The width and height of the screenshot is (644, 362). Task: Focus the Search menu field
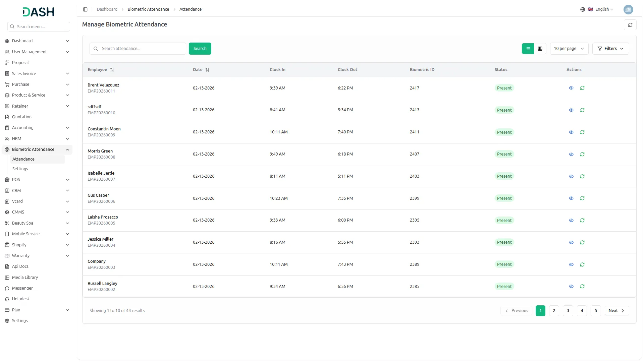(39, 27)
